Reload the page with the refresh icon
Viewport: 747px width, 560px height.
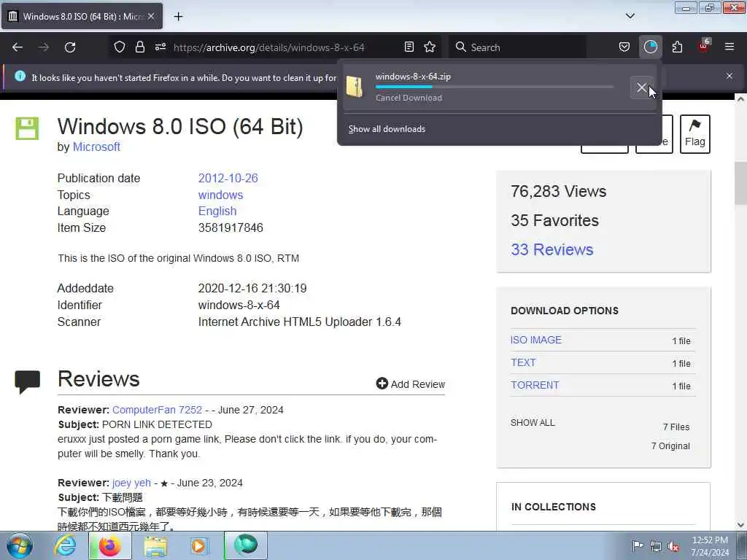[70, 47]
